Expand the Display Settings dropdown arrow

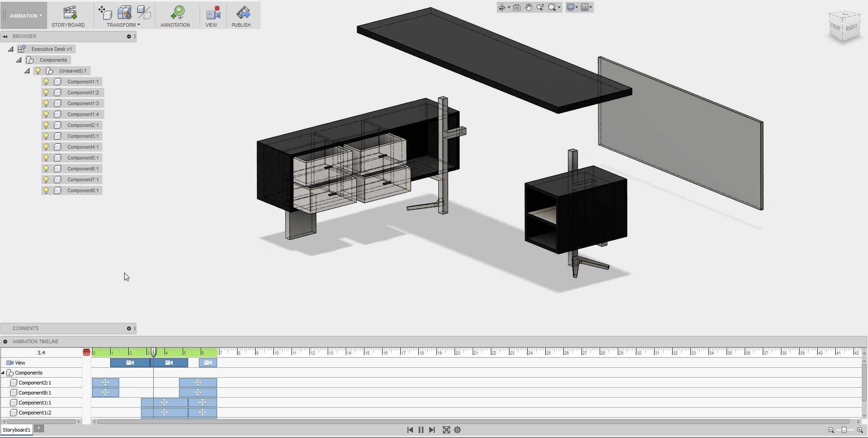pyautogui.click(x=576, y=7)
